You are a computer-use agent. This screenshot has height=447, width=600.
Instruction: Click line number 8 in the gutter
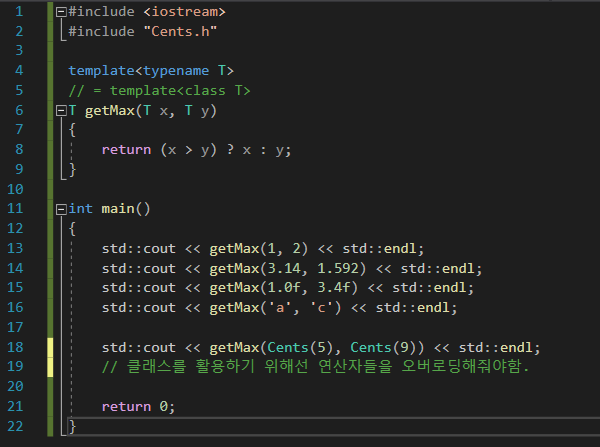pos(19,149)
